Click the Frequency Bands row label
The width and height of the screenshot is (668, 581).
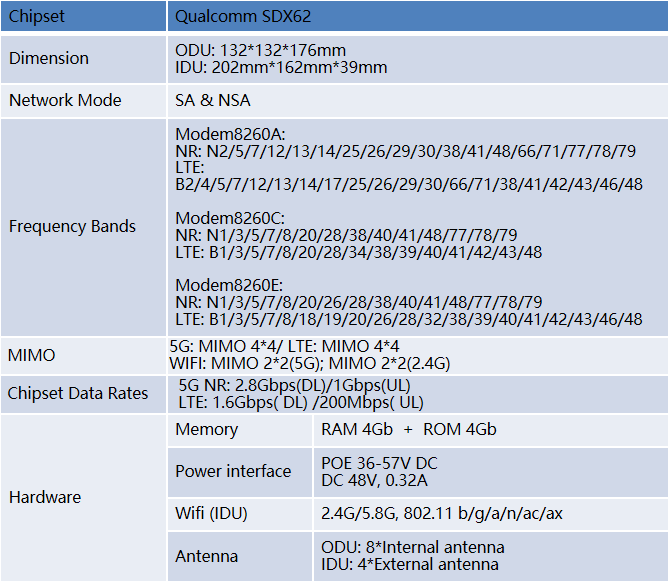click(72, 226)
